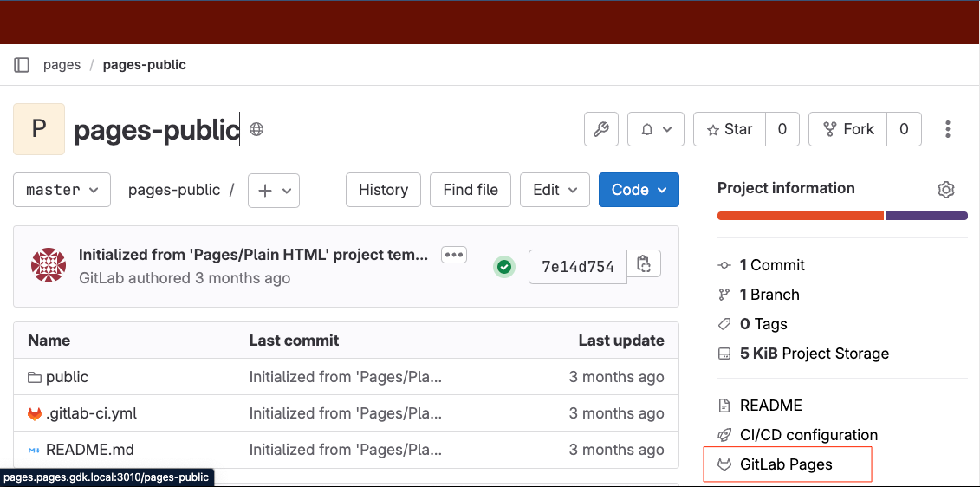Star the pages-public project
Viewport: 980px width, 487px height.
click(x=729, y=129)
